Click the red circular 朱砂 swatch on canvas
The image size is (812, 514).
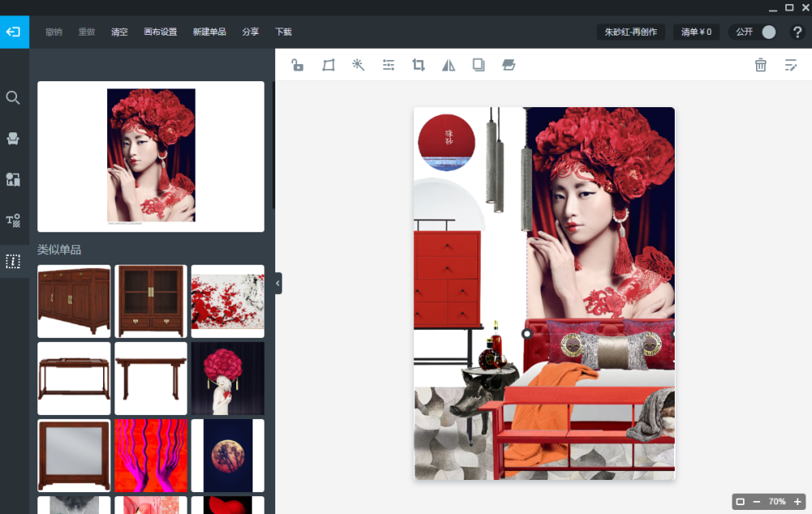point(446,138)
